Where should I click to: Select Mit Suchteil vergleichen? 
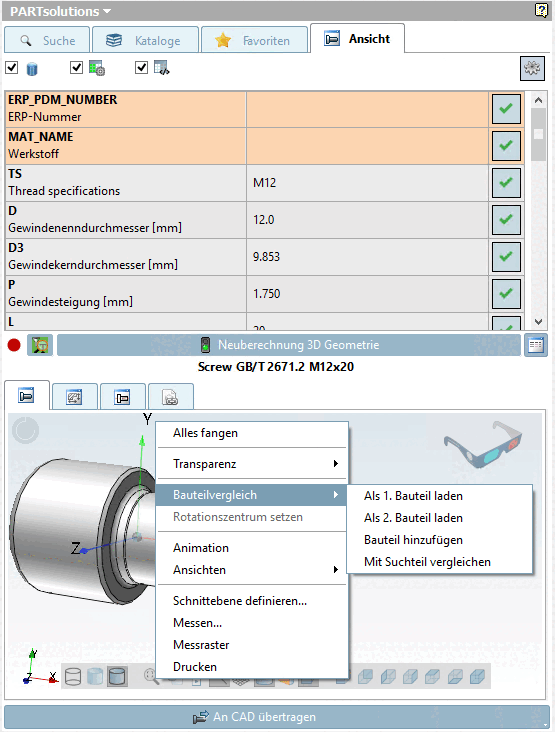click(x=440, y=562)
